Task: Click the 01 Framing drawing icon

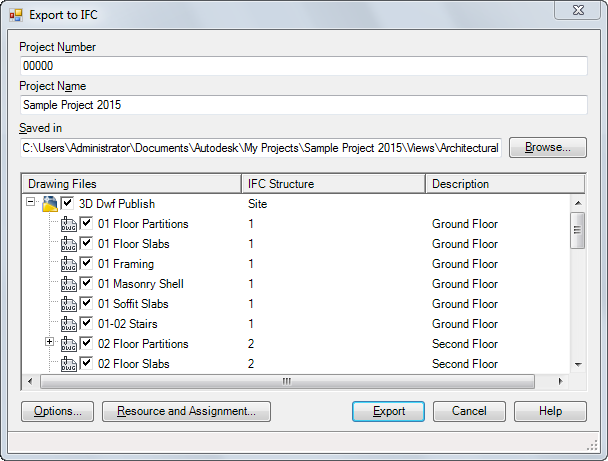Action: (x=69, y=264)
